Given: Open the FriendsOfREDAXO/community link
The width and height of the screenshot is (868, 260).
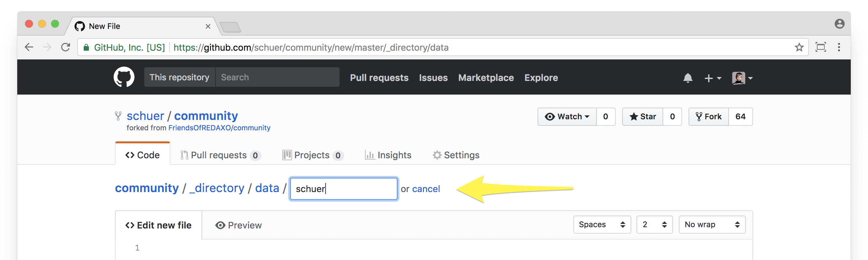Looking at the screenshot, I should click(219, 128).
